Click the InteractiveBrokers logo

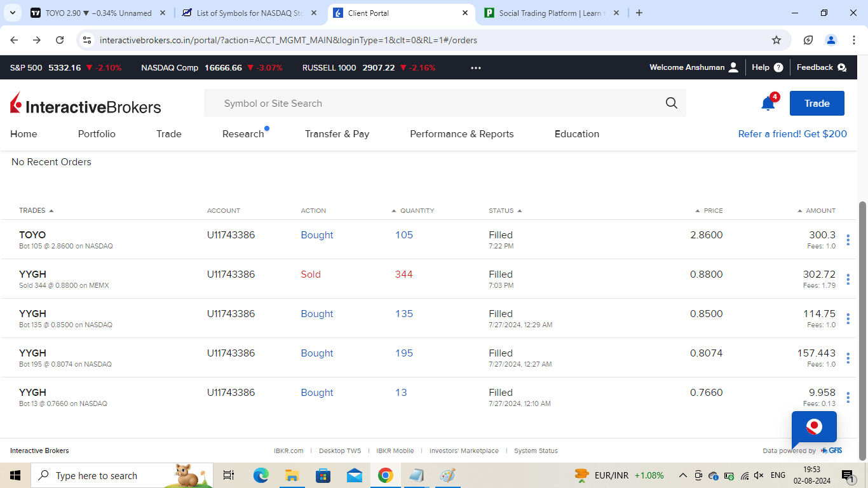pos(86,104)
